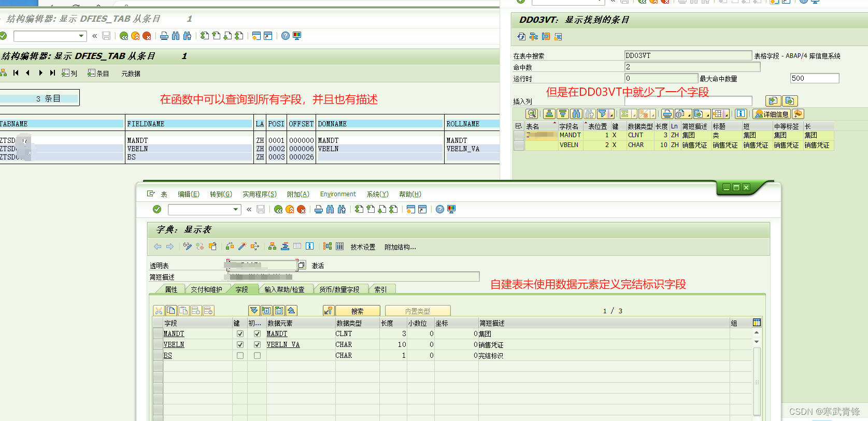Open the 表 menu in the dictionary window

tap(164, 194)
